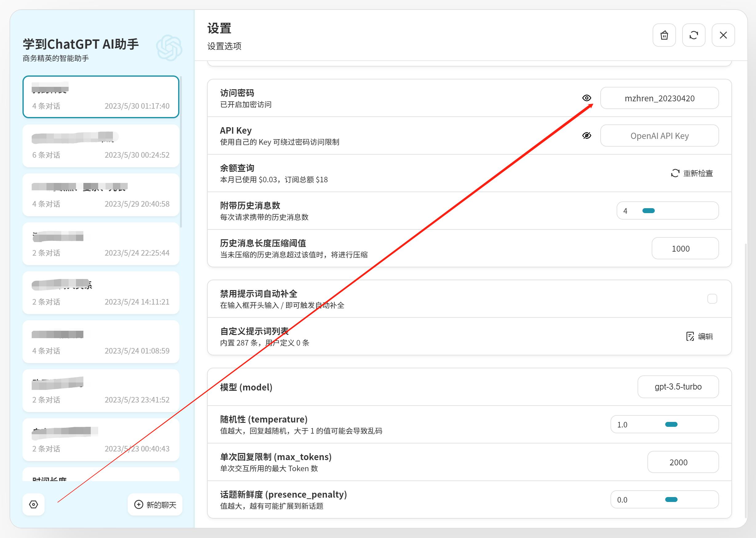Click text 已开启加密访问
756x538 pixels.
(x=246, y=104)
